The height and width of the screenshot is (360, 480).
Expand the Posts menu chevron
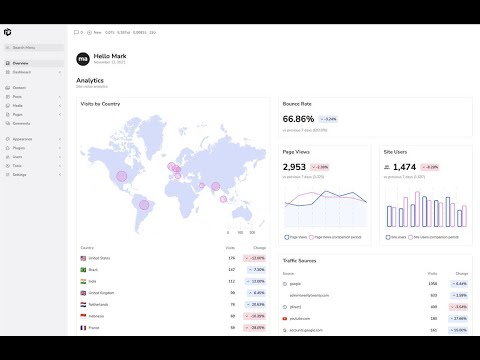point(60,97)
